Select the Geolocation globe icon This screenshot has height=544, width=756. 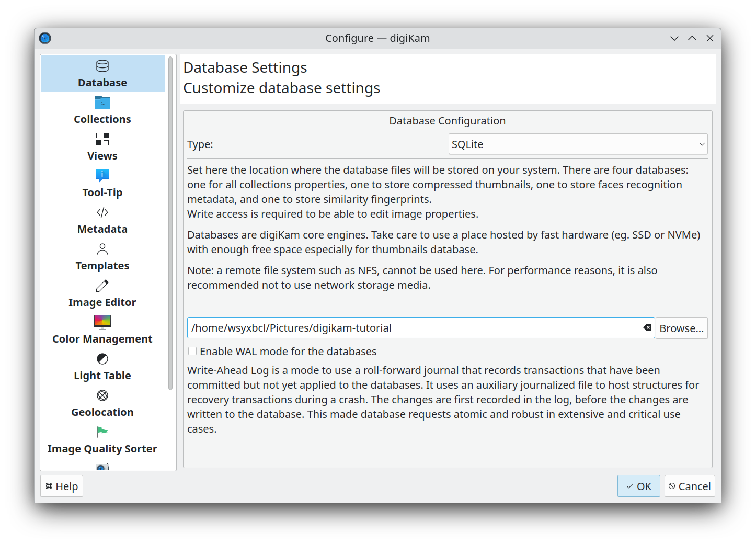(x=102, y=395)
